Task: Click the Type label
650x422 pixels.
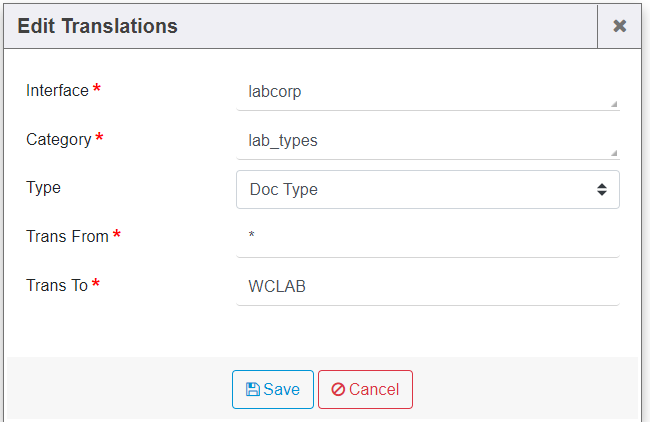Action: pyautogui.click(x=43, y=187)
